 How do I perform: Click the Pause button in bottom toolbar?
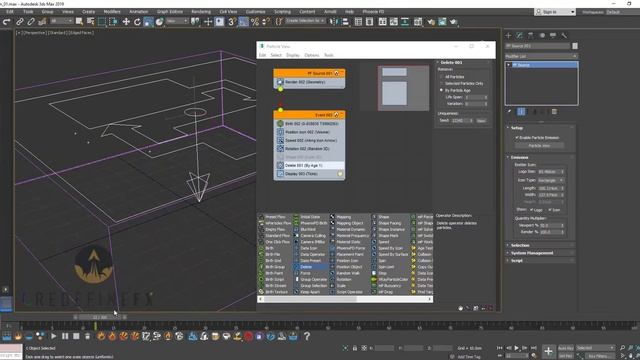click(65, 336)
